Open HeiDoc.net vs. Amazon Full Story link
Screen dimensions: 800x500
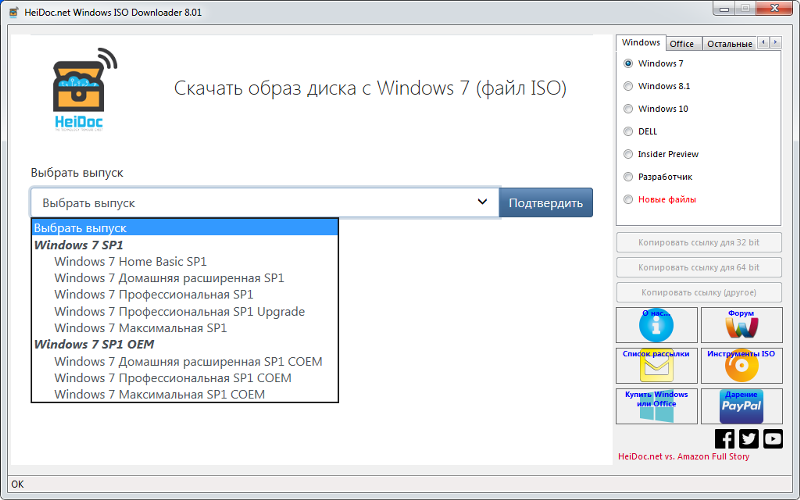(x=684, y=457)
